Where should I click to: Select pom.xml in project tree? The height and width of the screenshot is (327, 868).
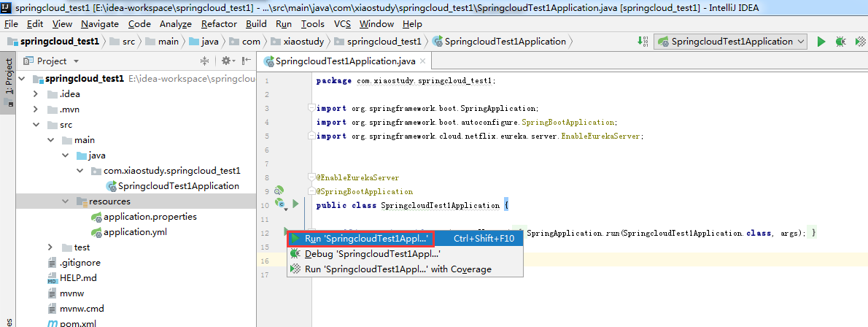click(x=72, y=323)
